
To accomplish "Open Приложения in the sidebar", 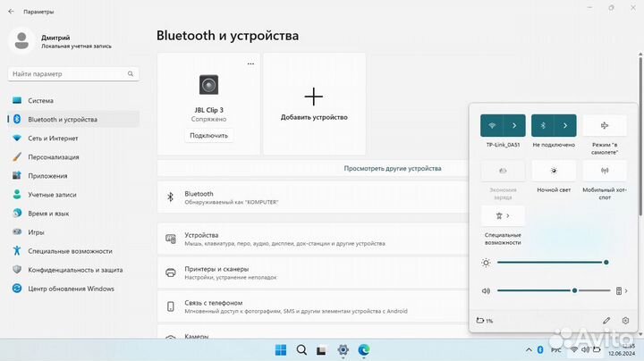I will 73,175.
